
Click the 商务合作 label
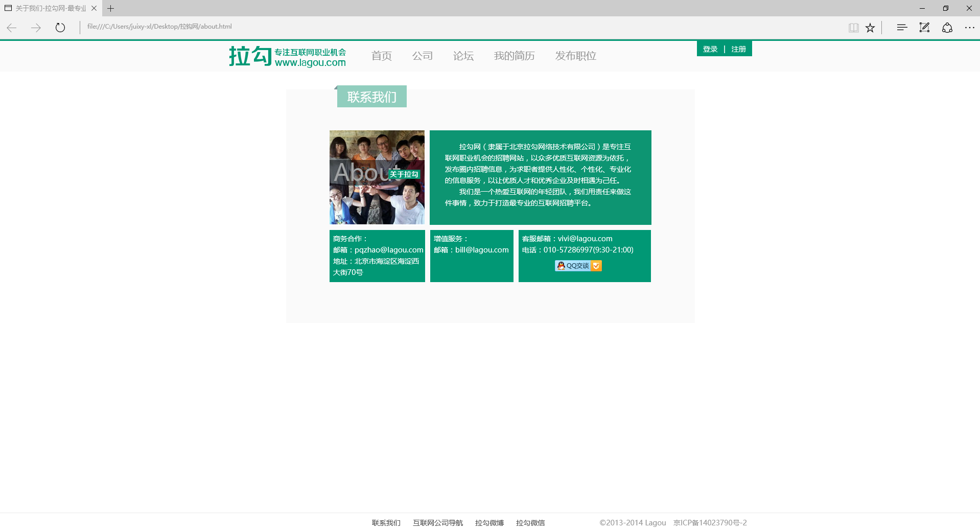click(350, 239)
